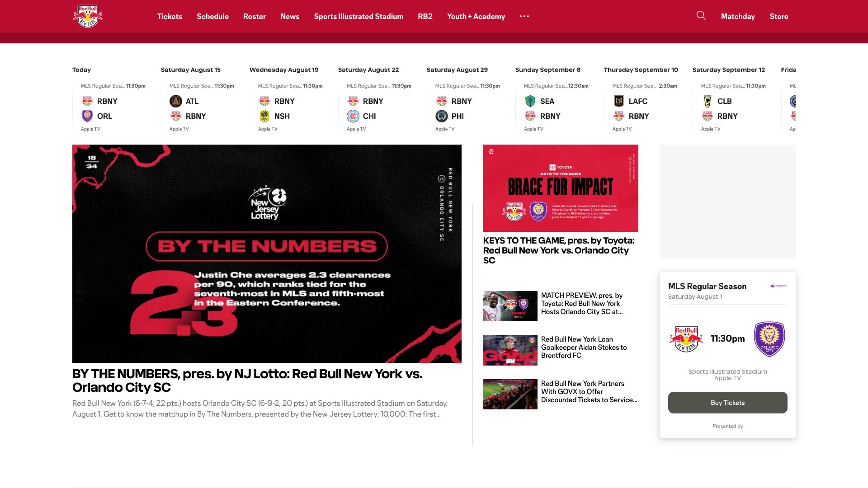The width and height of the screenshot is (868, 488).
Task: Open the Matchday link in header
Action: [x=738, y=16]
